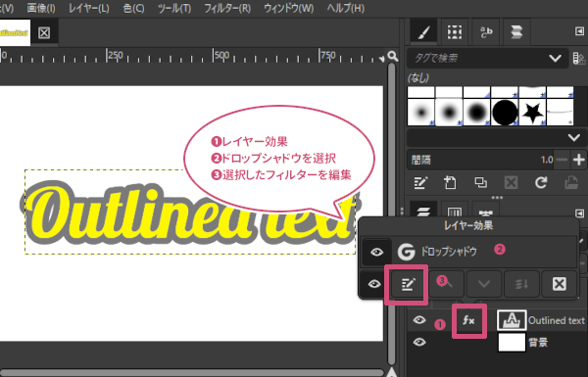Toggle visibility of Outlined text layer
Image resolution: width=588 pixels, height=377 pixels.
(419, 320)
